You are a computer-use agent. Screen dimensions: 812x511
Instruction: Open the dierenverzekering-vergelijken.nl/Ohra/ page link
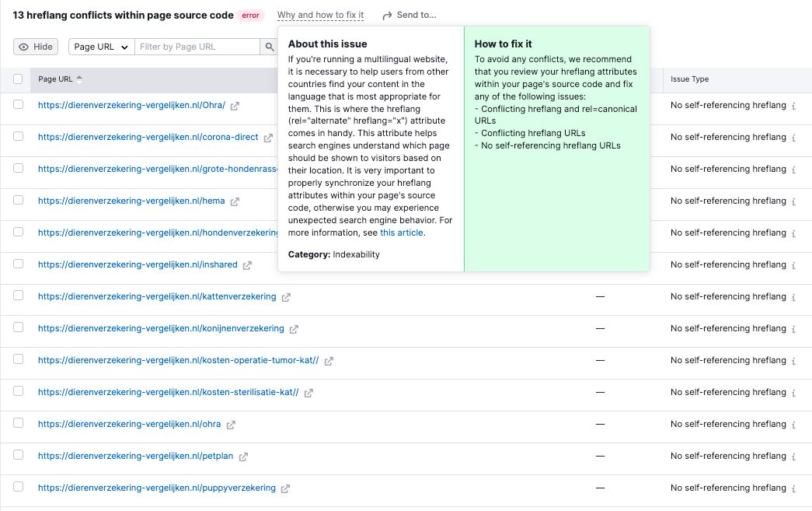[x=131, y=105]
